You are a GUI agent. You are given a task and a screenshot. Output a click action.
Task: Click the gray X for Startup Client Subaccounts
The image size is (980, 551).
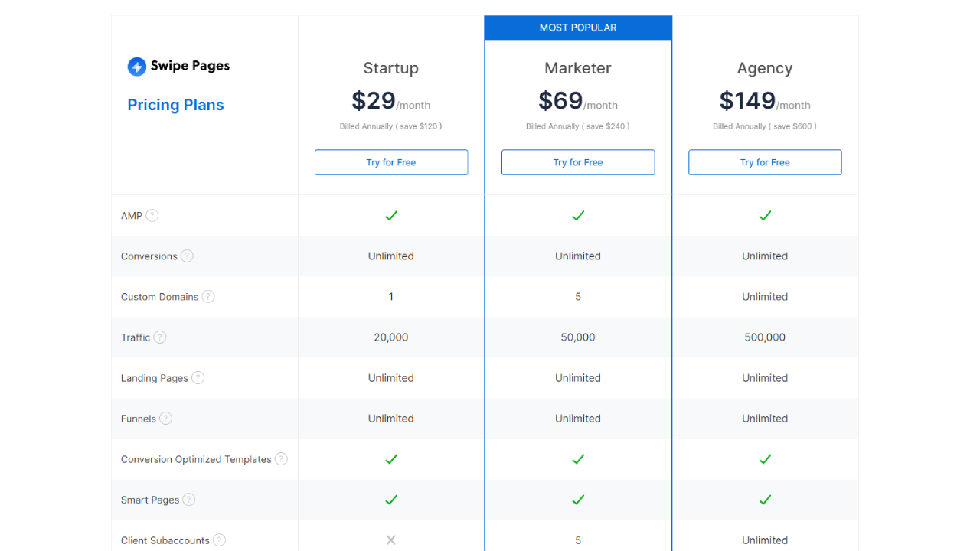391,540
